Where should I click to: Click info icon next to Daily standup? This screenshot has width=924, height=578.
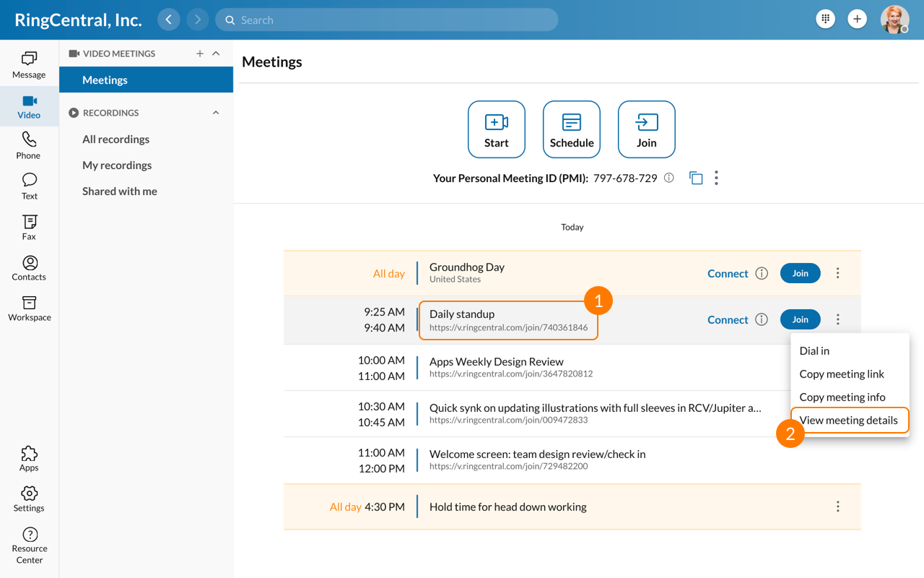762,319
